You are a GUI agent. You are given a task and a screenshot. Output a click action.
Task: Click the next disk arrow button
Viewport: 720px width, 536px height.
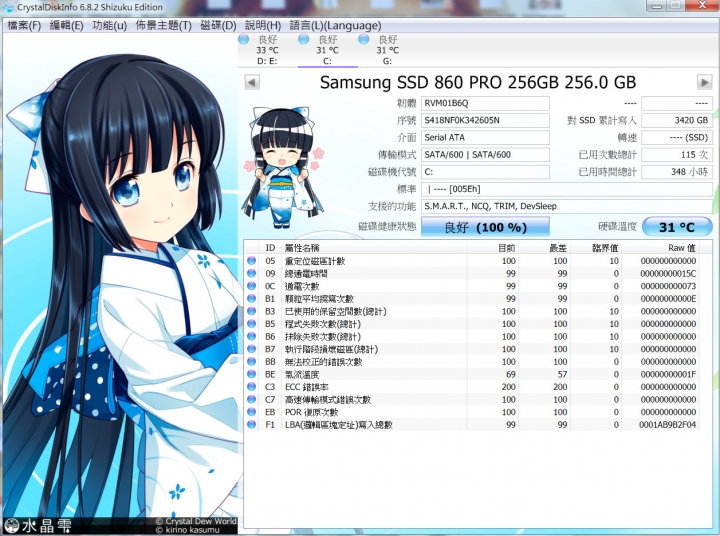point(704,83)
